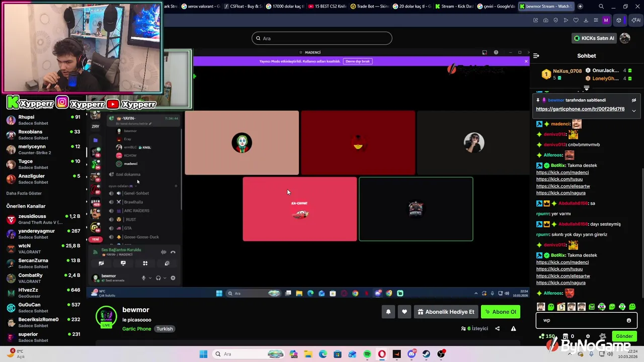Show hidden tray icons in streamed taskbar
The height and width of the screenshot is (362, 644).
click(x=476, y=294)
